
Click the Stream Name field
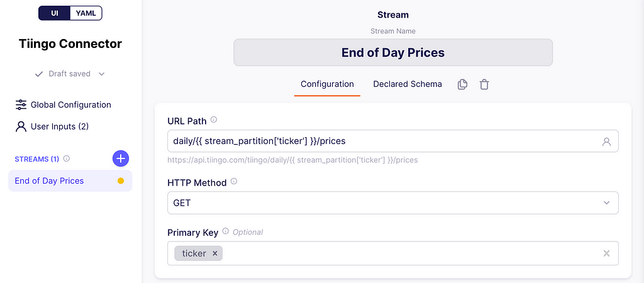pos(393,53)
